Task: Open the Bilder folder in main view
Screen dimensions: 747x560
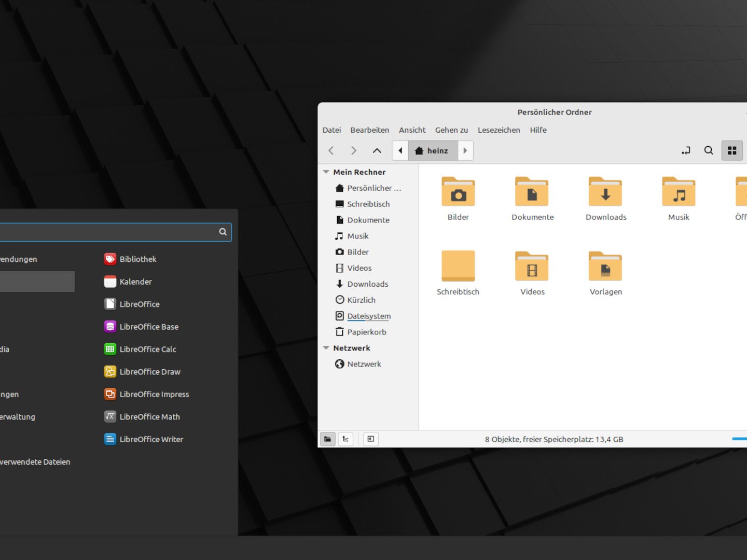Action: click(458, 199)
